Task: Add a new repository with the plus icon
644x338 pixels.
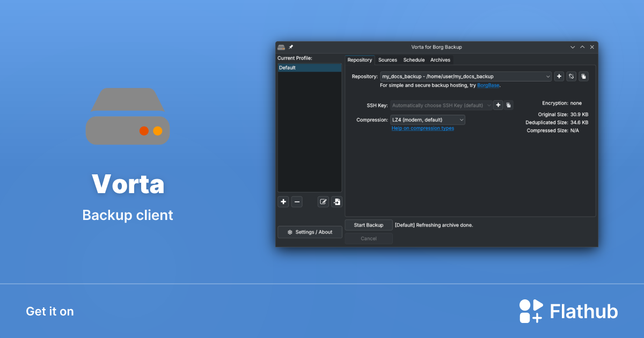Action: (559, 76)
